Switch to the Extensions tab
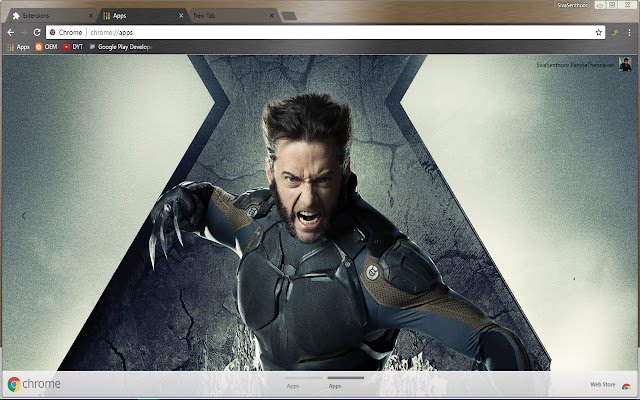Viewport: 640px width, 400px height. click(51, 16)
